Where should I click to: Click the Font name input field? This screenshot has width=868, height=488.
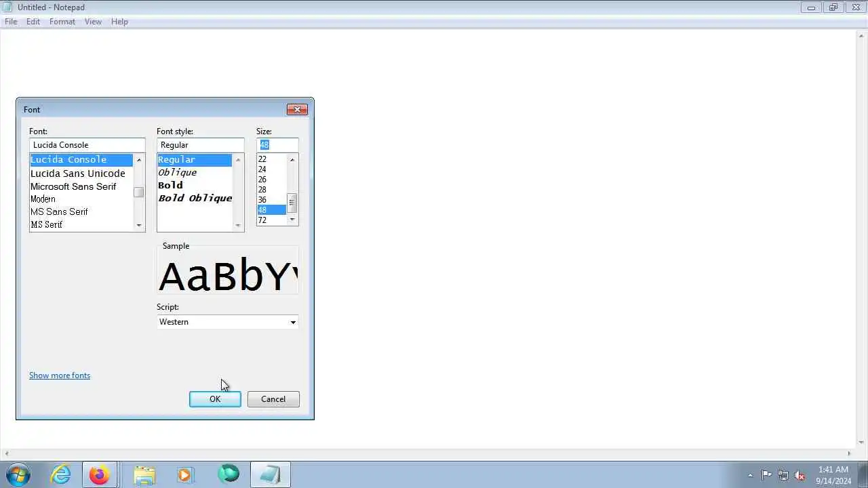click(87, 145)
